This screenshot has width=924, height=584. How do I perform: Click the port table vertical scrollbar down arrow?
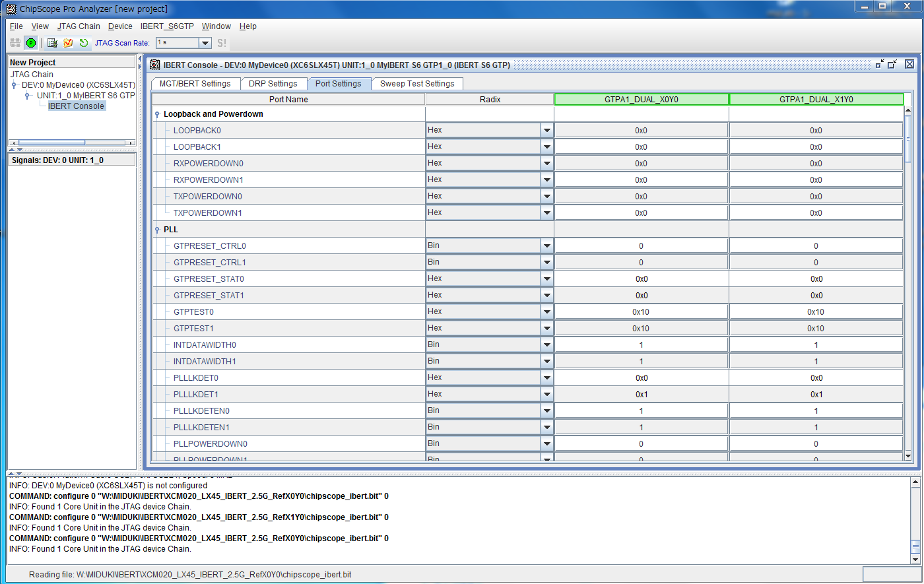coord(908,456)
